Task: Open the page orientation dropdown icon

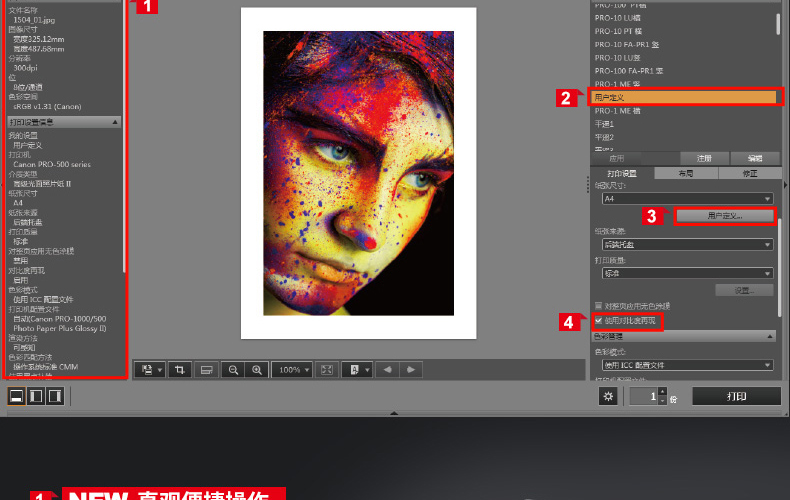Action: (x=357, y=370)
